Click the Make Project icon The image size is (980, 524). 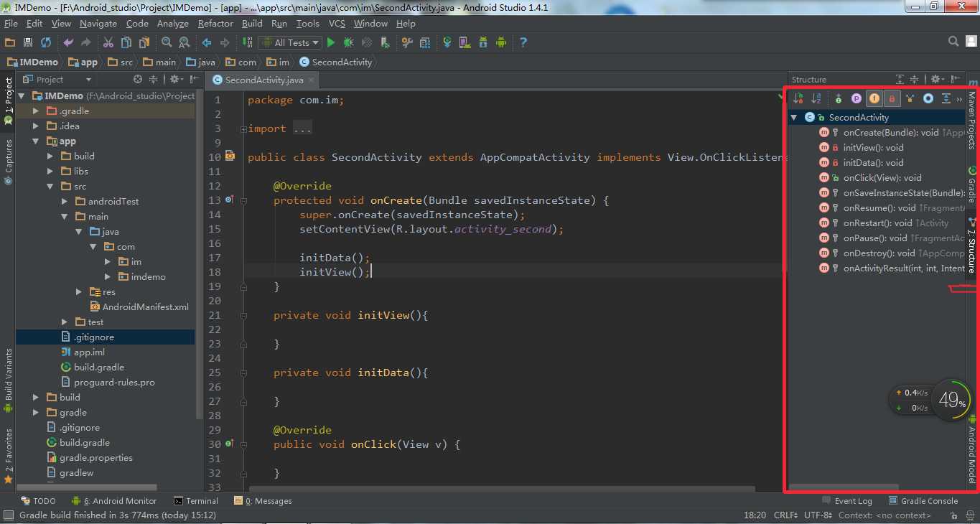click(x=248, y=42)
